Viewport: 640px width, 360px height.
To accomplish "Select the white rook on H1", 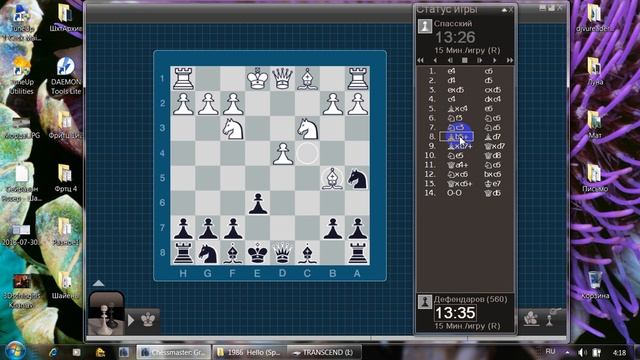I will (x=183, y=78).
